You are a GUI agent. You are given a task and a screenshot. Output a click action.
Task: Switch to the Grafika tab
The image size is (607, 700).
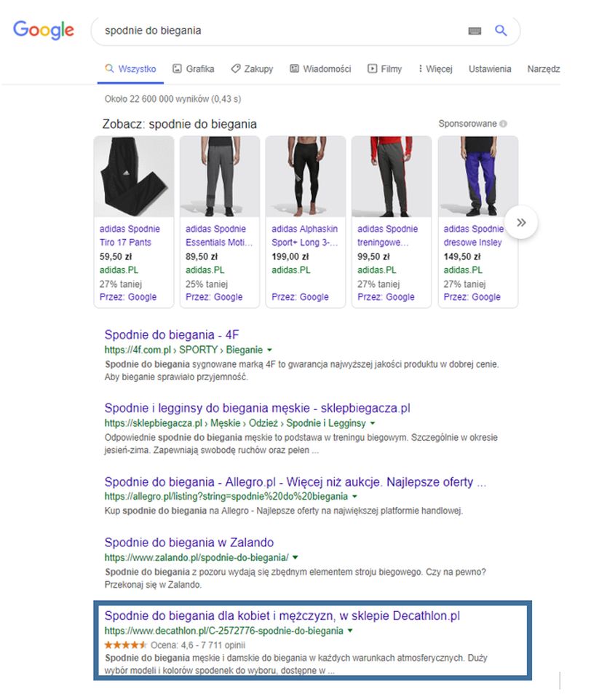[194, 69]
